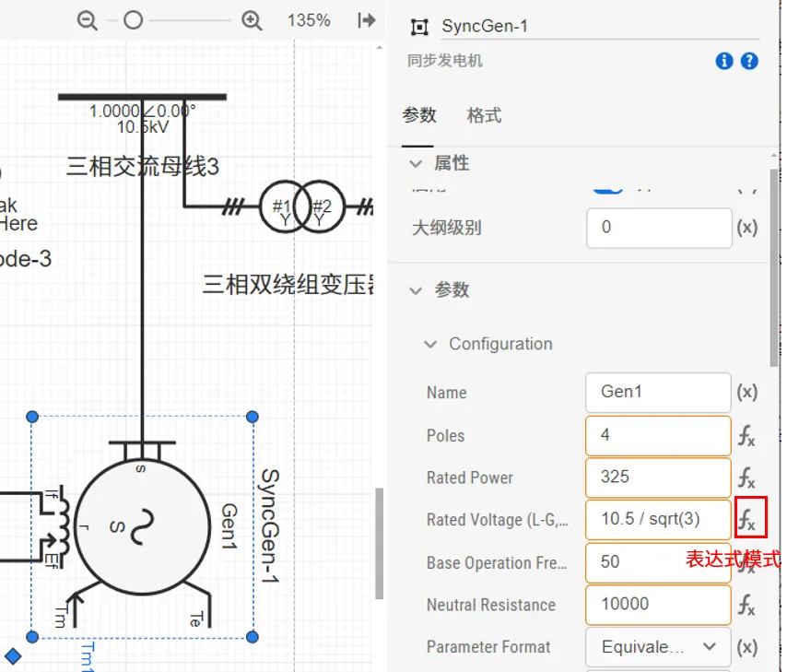The height and width of the screenshot is (672, 799).
Task: Toggle expression mode fx for Rated Voltage
Action: tap(746, 520)
